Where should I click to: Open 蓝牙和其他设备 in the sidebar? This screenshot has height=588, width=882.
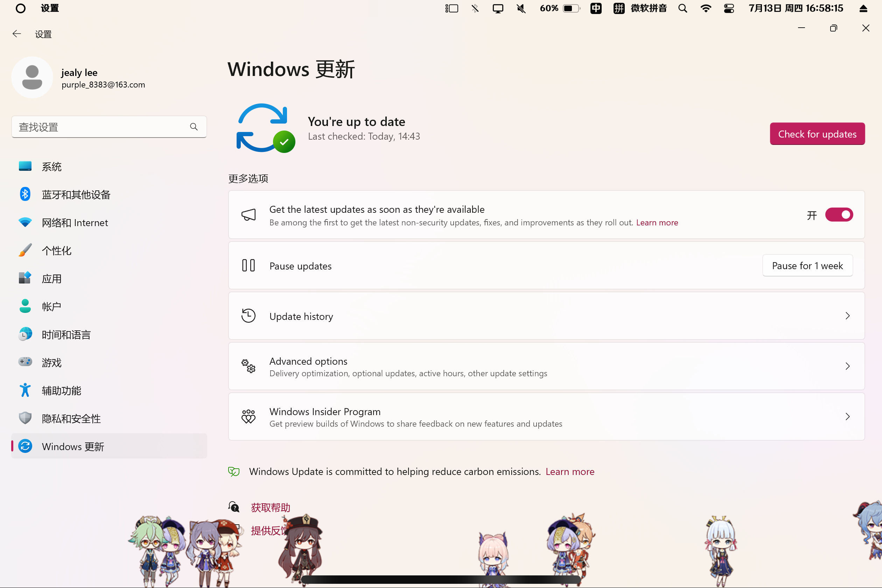109,195
